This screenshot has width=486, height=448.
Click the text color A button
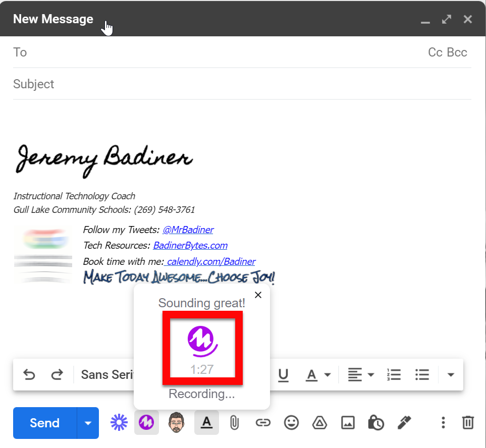tap(311, 375)
